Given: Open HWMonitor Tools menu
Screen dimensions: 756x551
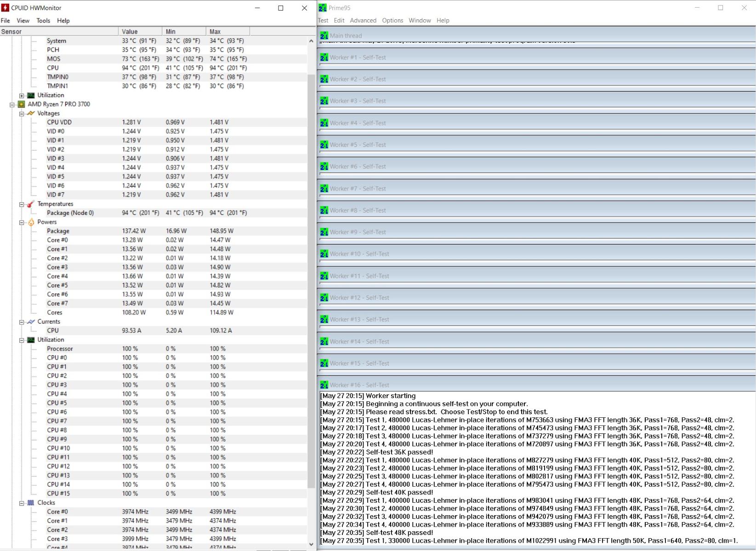Looking at the screenshot, I should (43, 21).
